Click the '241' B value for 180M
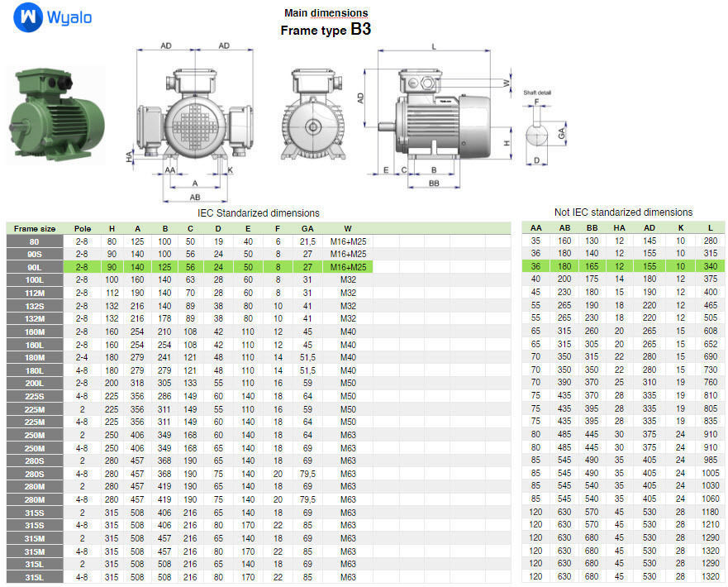The height and width of the screenshot is (587, 728). pyautogui.click(x=164, y=357)
